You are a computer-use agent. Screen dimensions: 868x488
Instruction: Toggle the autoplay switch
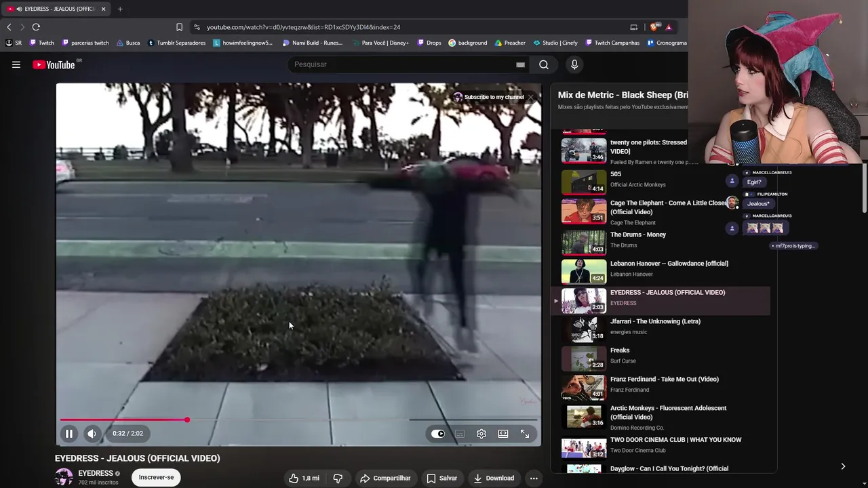tap(438, 434)
